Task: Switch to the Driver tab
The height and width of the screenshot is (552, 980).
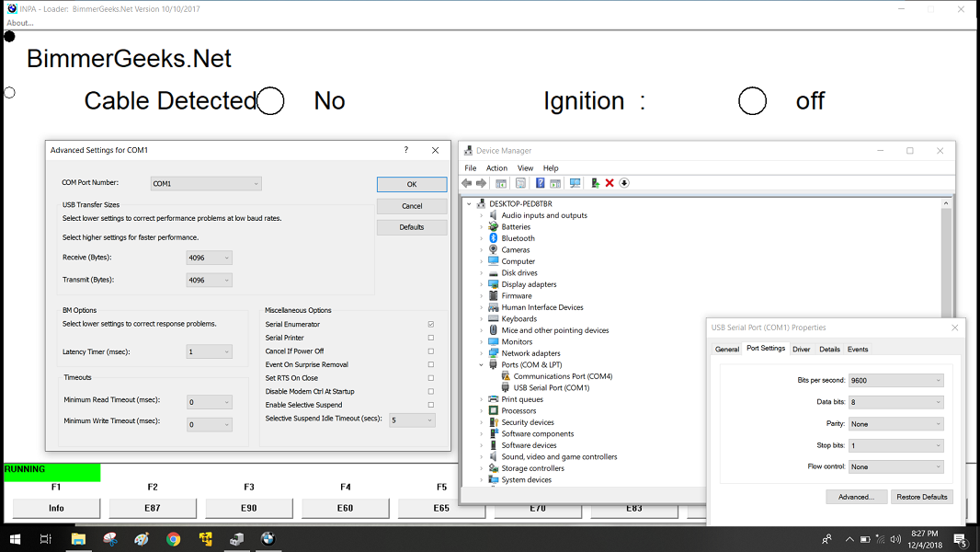Action: [801, 349]
